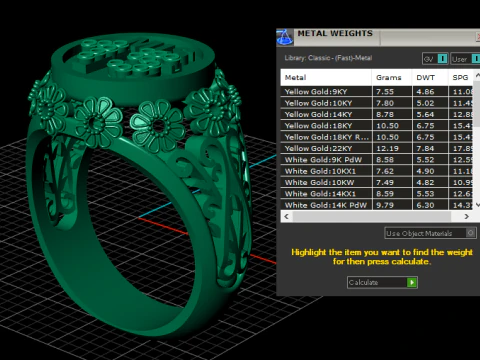Select the Yellow Gold:9KY row
The width and height of the screenshot is (480, 360).
(377, 91)
